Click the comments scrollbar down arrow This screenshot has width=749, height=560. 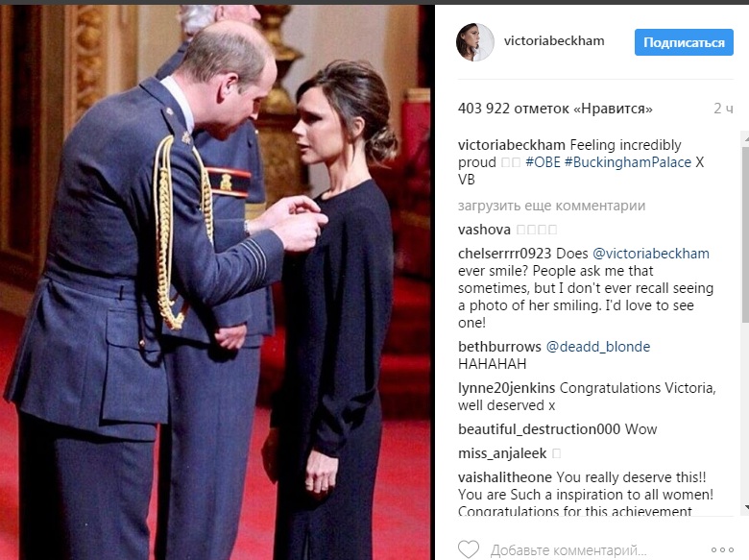(x=746, y=507)
